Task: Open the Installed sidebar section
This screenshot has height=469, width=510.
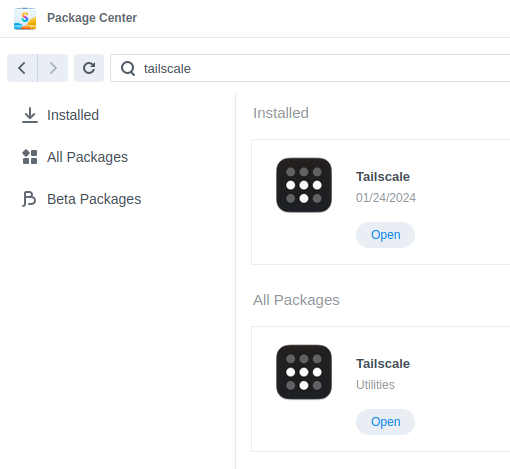Action: tap(73, 115)
